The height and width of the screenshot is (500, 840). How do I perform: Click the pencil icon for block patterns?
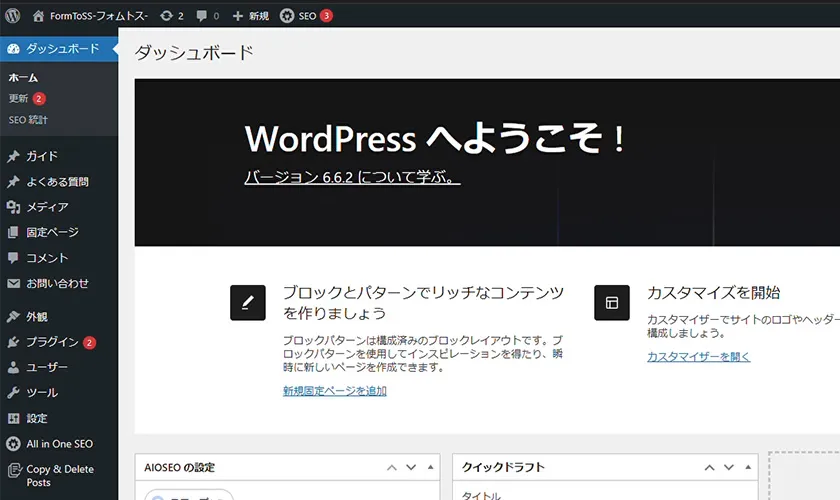(x=248, y=302)
